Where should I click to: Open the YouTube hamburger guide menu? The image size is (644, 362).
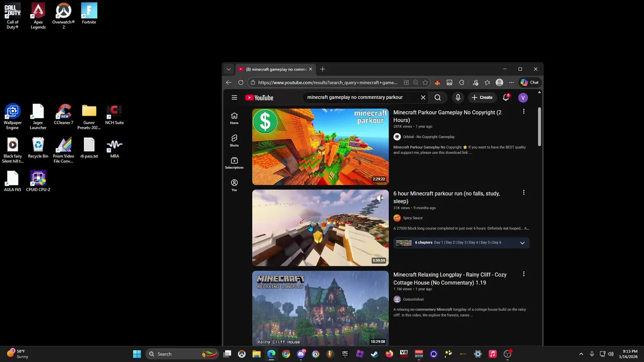pyautogui.click(x=234, y=98)
